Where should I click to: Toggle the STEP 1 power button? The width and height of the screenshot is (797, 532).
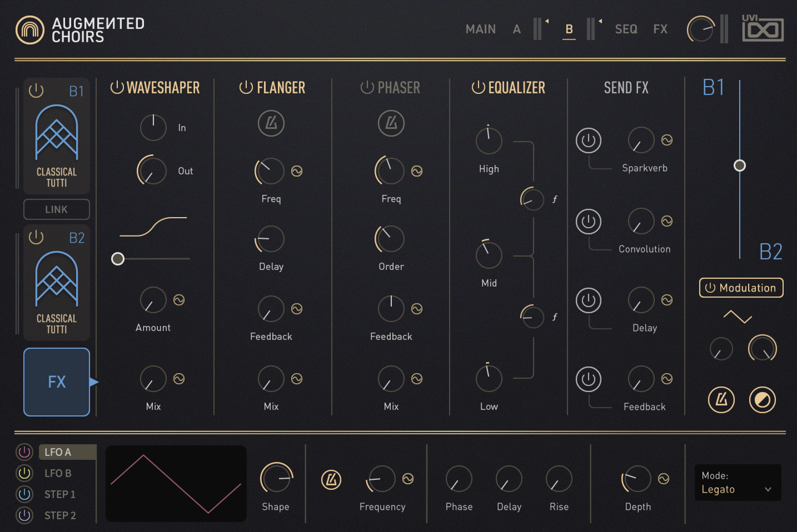tap(24, 494)
